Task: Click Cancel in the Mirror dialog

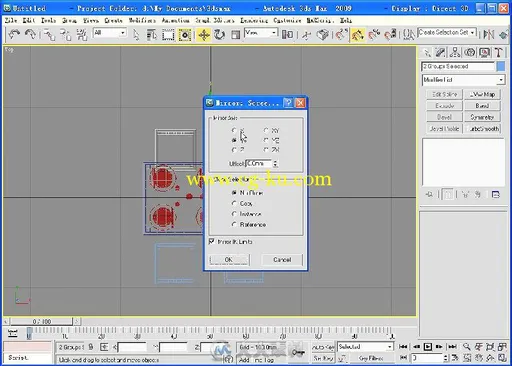Action: coord(282,260)
